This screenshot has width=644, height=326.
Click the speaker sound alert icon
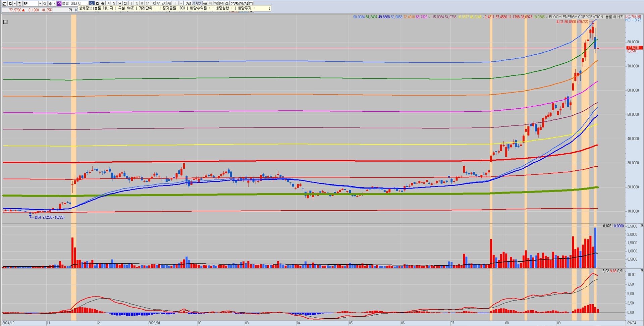tap(50, 4)
